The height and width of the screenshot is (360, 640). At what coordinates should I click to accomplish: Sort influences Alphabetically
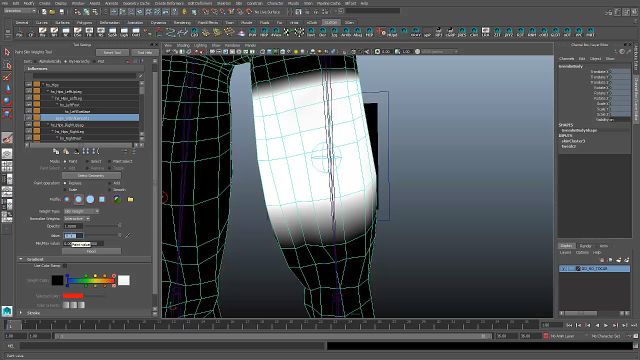[36, 62]
